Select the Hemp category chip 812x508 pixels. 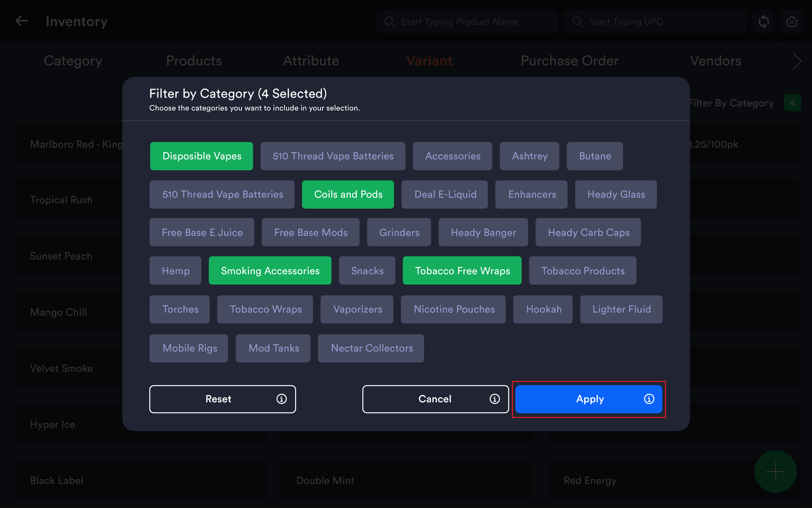[175, 271]
